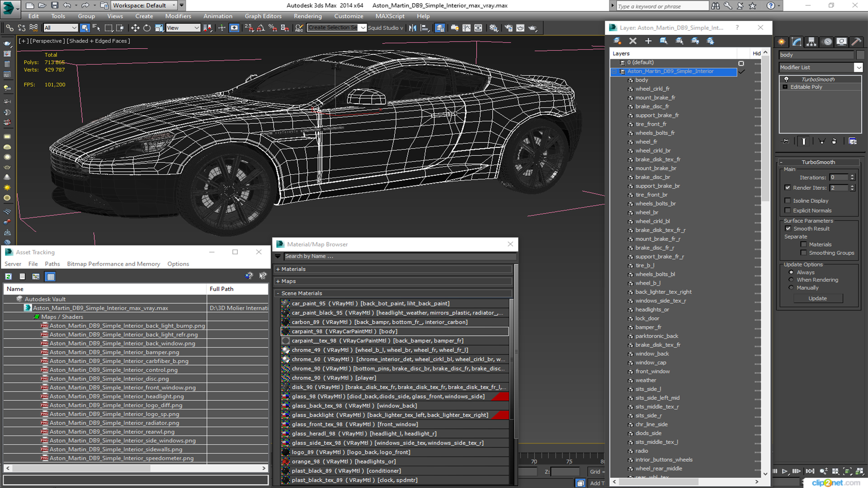The image size is (868, 488).
Task: Toggle the Percent Snap icon
Action: (x=273, y=28)
